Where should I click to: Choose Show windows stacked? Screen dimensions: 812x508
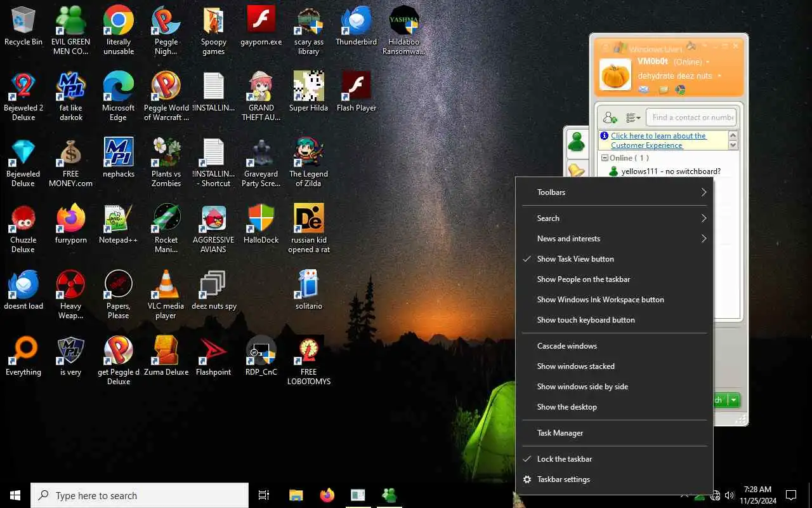point(614,366)
